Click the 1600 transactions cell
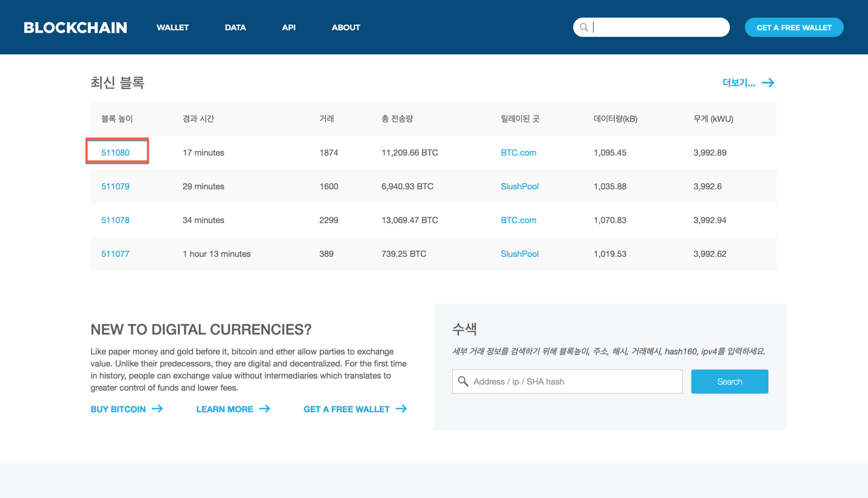The height and width of the screenshot is (498, 868). coord(329,186)
